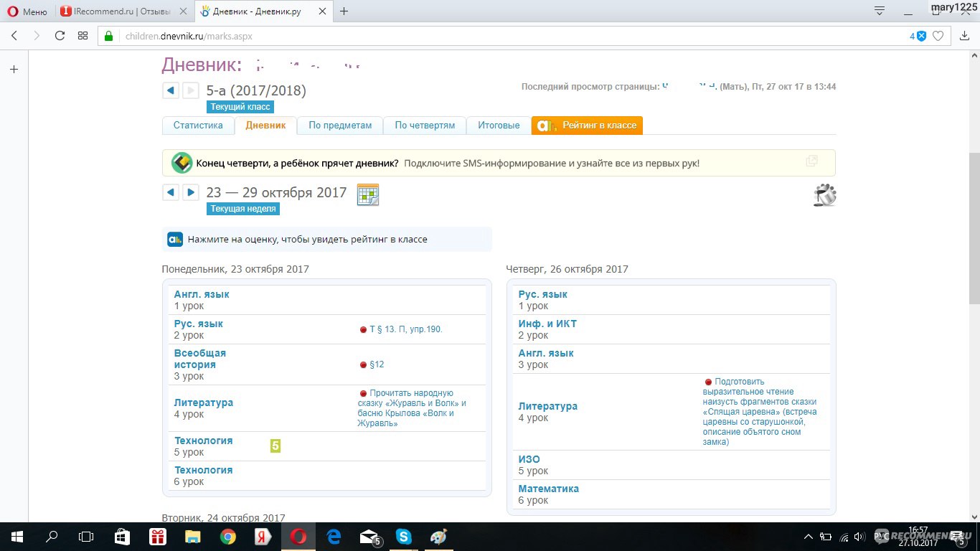
Task: Open the §12 homework link
Action: (377, 364)
